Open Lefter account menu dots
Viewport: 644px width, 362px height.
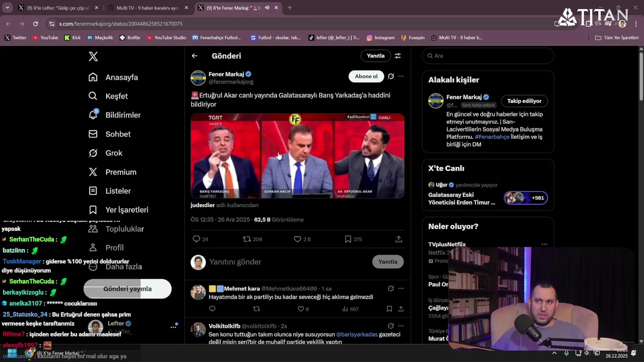[x=173, y=327]
